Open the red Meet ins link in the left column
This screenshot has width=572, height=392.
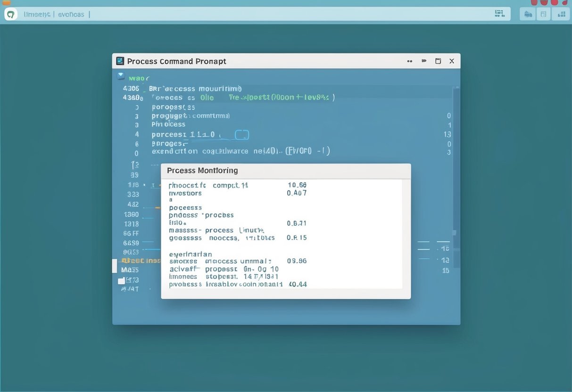(139, 260)
